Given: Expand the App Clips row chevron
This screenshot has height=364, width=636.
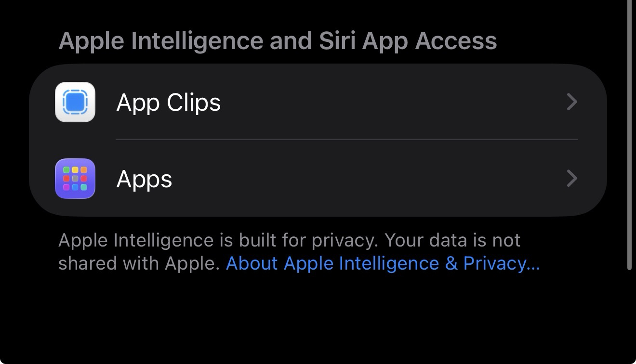Looking at the screenshot, I should click(572, 102).
